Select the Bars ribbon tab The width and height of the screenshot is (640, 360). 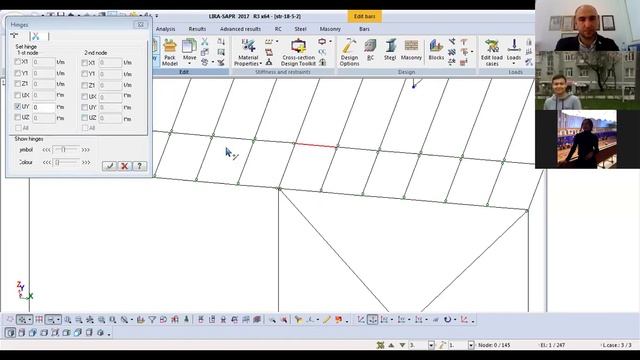[364, 29]
